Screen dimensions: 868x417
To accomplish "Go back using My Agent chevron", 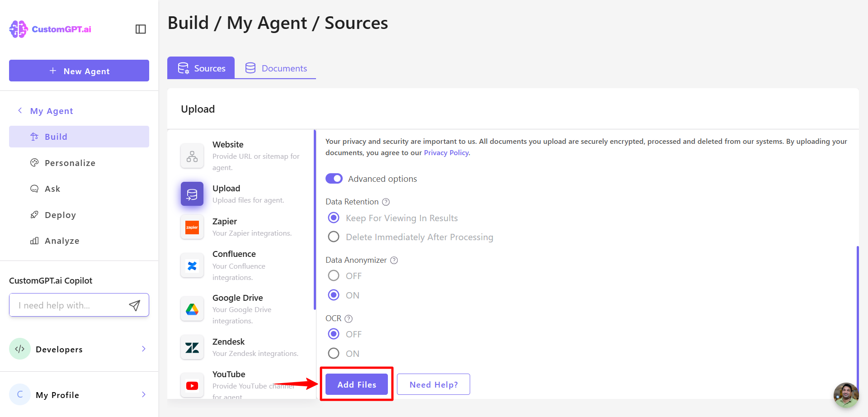I will coord(20,110).
